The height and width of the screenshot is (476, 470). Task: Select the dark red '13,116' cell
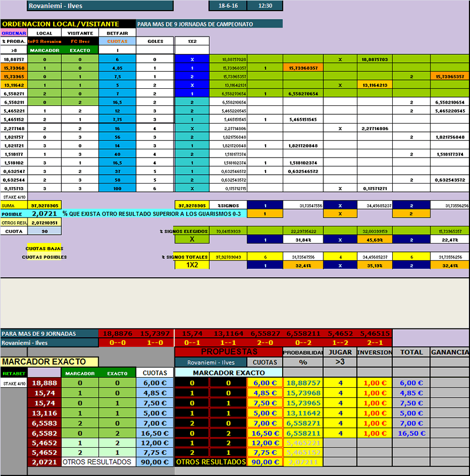[x=44, y=413]
